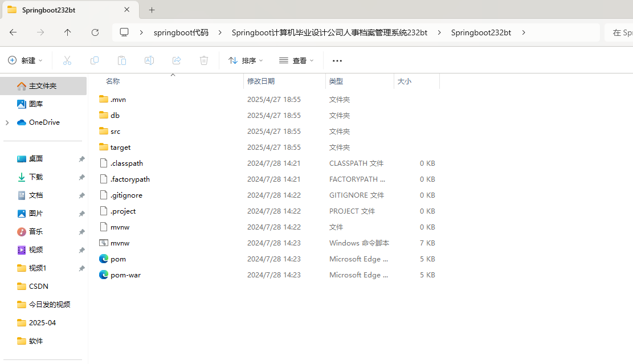The image size is (633, 364).
Task: Close the Springboot232bt tab
Action: (126, 10)
